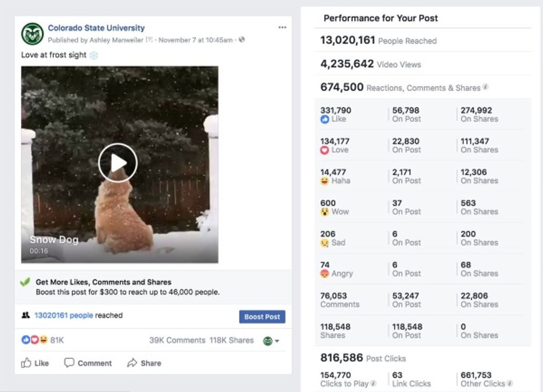The height and width of the screenshot is (392, 543).
Task: Click the 63 Link Clicks value
Action: click(x=397, y=375)
